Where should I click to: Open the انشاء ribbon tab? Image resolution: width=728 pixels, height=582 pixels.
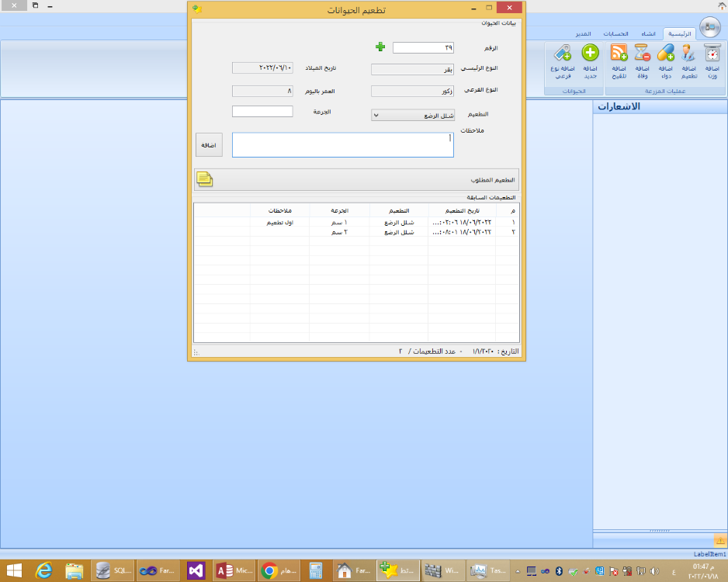pos(649,35)
